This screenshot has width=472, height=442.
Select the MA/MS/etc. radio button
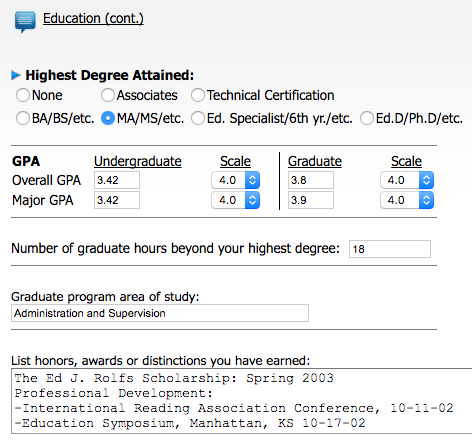click(x=108, y=118)
